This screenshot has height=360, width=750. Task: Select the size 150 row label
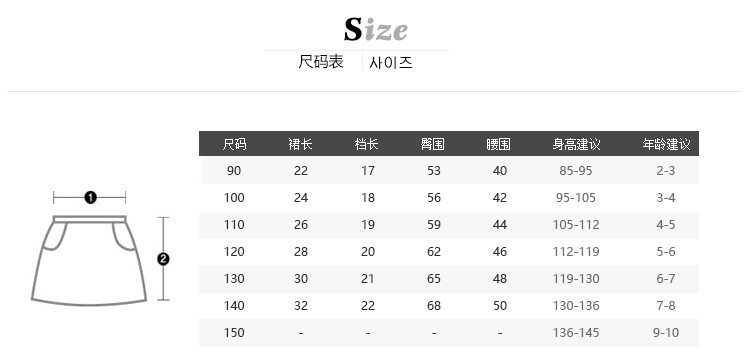point(234,332)
